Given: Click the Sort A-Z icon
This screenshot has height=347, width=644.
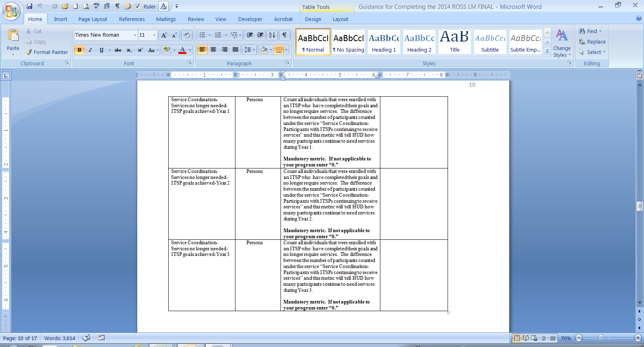Looking at the screenshot, I should click(272, 35).
